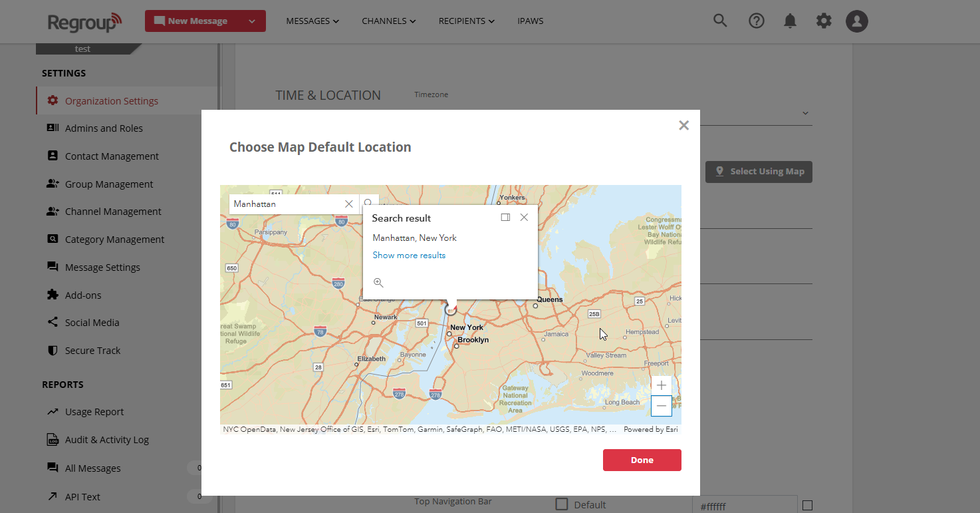Open the Messages menu
This screenshot has width=980, height=513.
(x=312, y=21)
